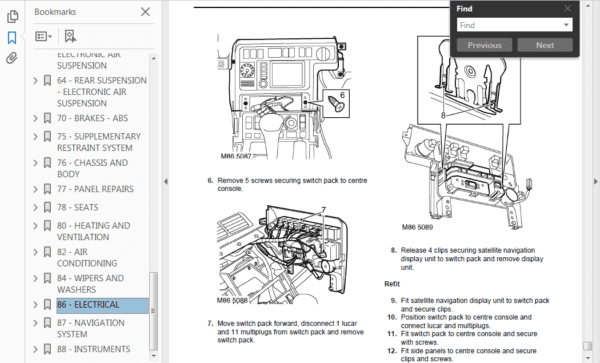Select the Bookmarks panel icon in sidebar

pyautogui.click(x=12, y=37)
